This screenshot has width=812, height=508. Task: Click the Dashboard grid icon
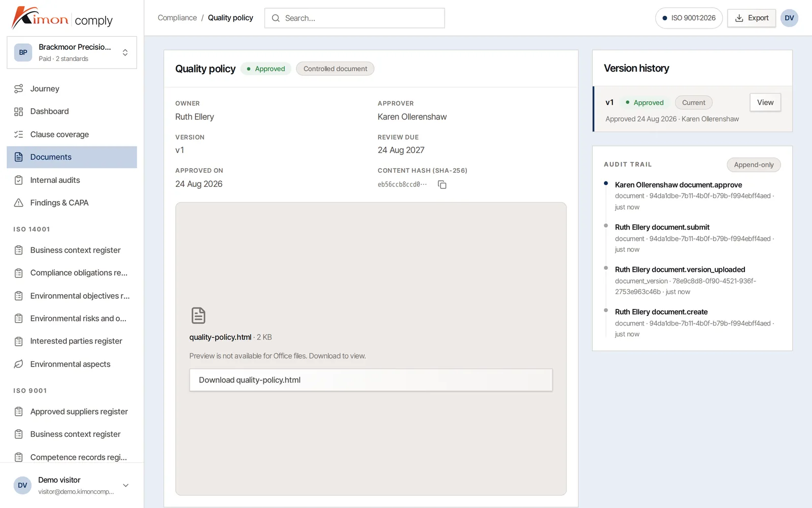click(19, 112)
